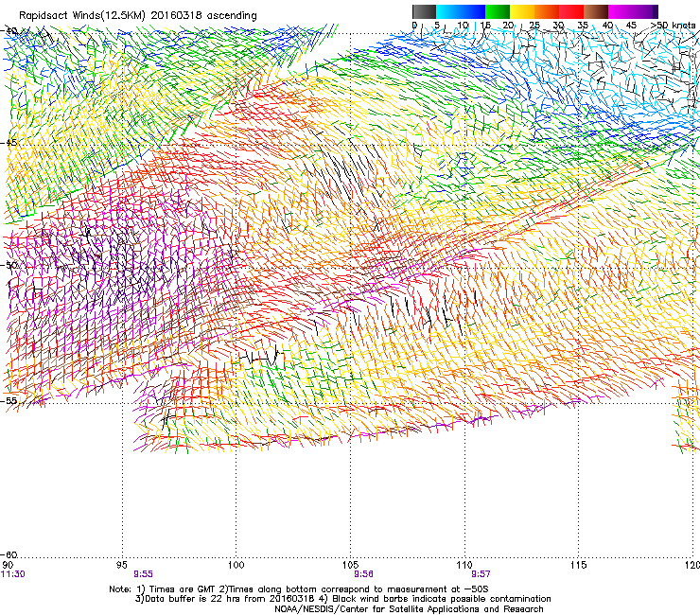This screenshot has height=615, width=700.
Task: Click the '35' legend speed label
Action: 583,26
